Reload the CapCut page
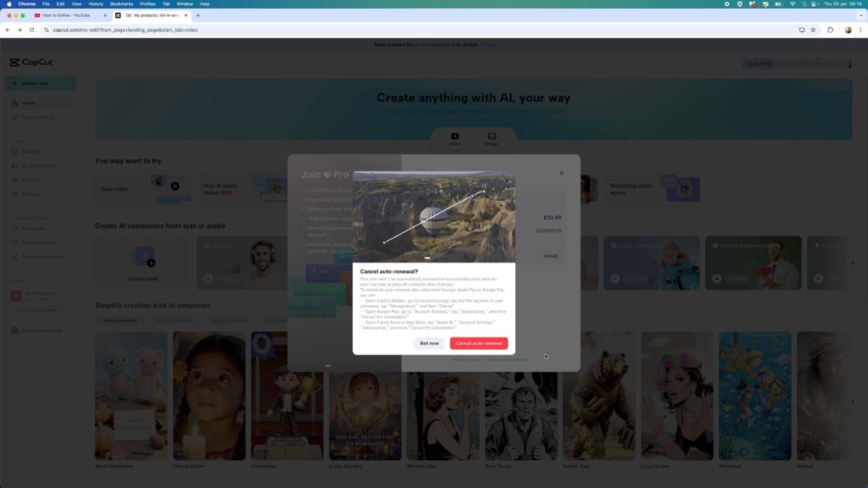Image resolution: width=868 pixels, height=488 pixels. [x=31, y=30]
